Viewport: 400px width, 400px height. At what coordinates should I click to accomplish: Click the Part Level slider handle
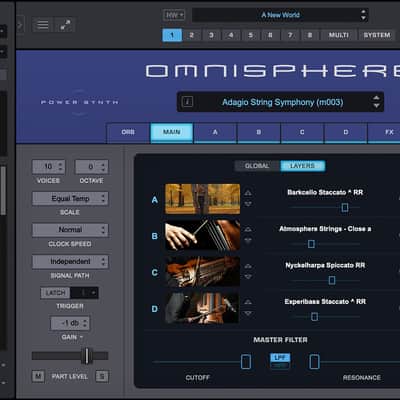click(x=87, y=356)
